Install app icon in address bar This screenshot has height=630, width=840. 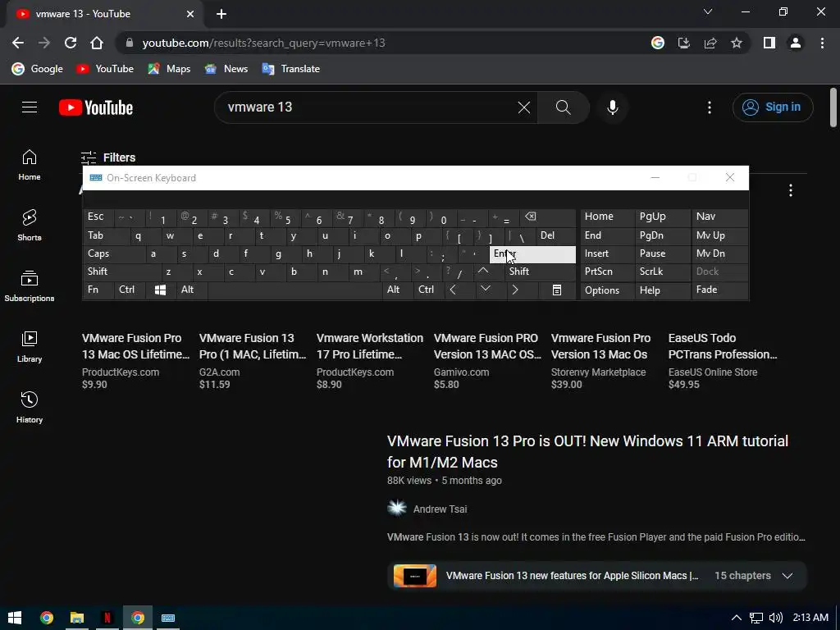(684, 43)
